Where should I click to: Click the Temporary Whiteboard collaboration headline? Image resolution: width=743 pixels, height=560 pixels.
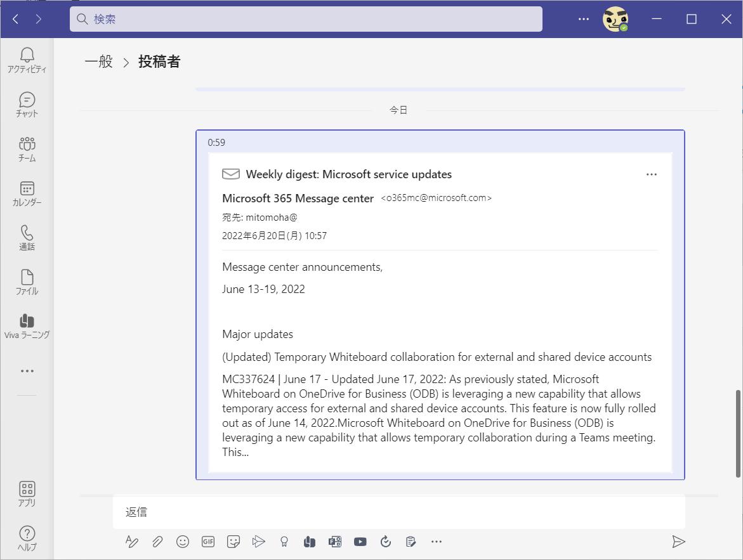[x=437, y=357]
